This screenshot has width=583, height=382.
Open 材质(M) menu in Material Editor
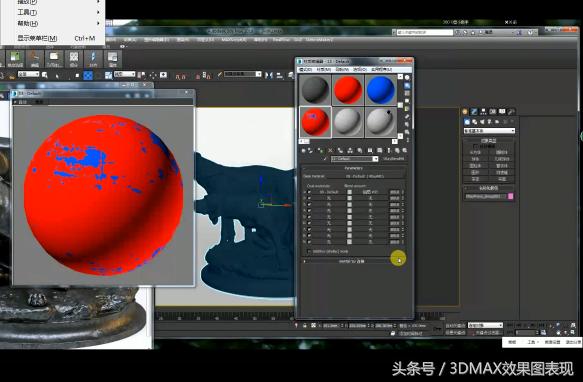pos(323,69)
